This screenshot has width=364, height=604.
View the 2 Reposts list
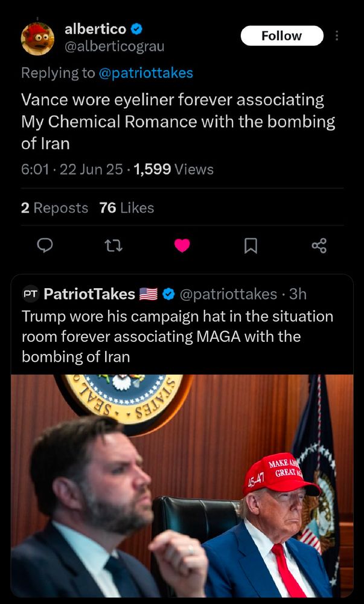(x=54, y=208)
